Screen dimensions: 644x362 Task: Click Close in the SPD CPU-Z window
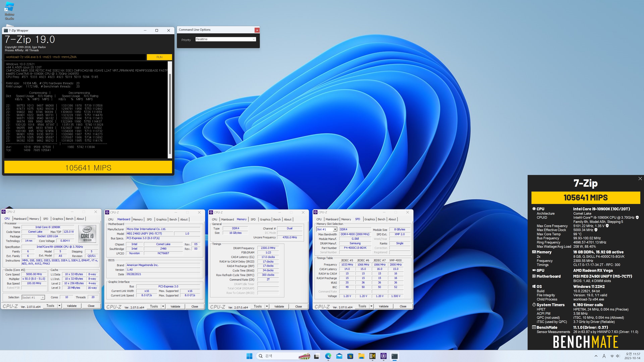tap(403, 306)
